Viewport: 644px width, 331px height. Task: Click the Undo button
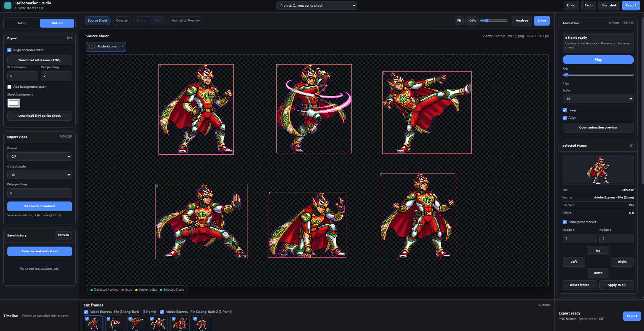pyautogui.click(x=571, y=5)
